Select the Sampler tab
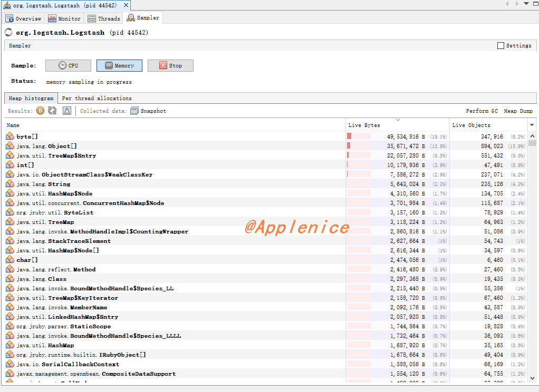The height and width of the screenshot is (392, 539). pos(143,17)
